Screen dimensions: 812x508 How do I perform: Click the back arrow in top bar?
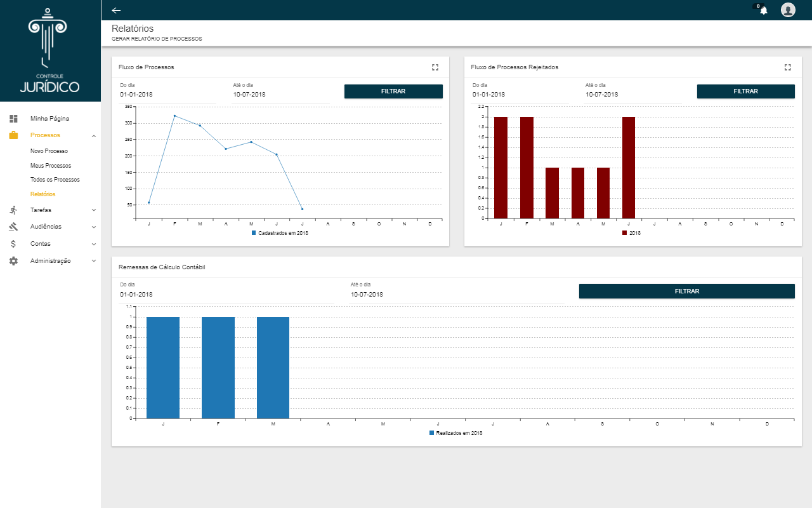coord(116,10)
